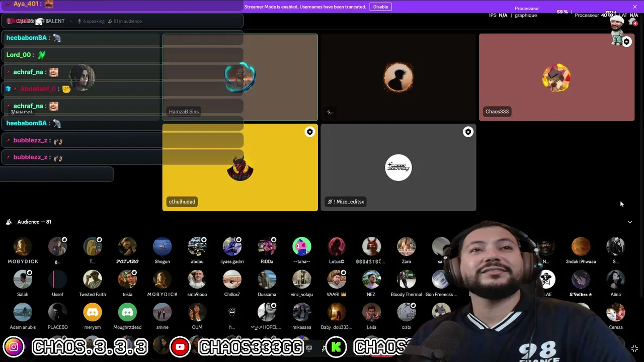Viewport: 644px width, 362px height.
Task: Open tesla's audience avatar
Action: pyautogui.click(x=127, y=279)
